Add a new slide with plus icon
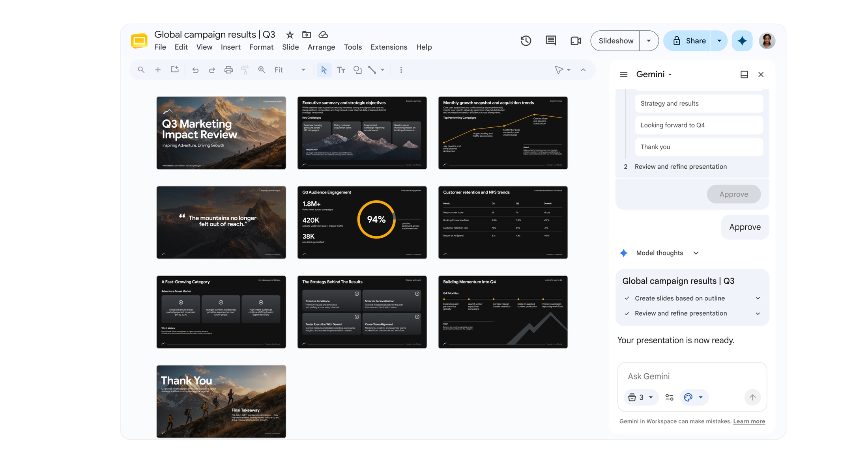The image size is (868, 458). (158, 70)
